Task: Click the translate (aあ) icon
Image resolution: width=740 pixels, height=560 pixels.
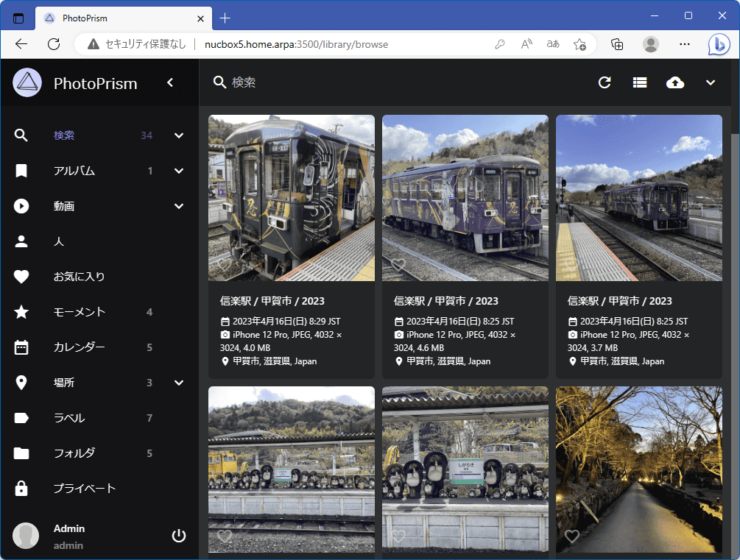Action: pos(553,44)
